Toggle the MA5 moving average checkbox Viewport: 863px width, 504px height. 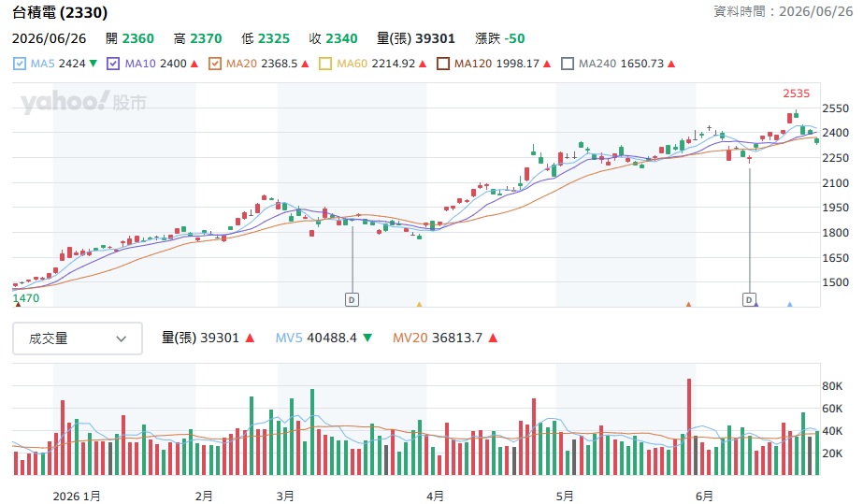(x=20, y=64)
